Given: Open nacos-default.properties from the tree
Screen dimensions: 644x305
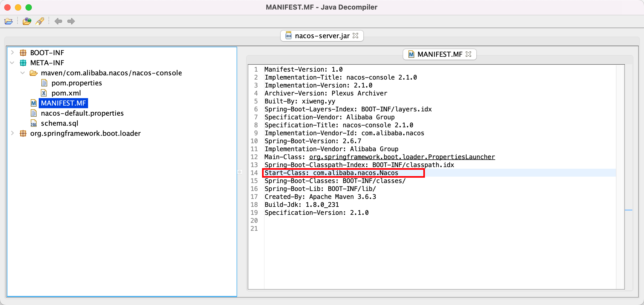Looking at the screenshot, I should pyautogui.click(x=82, y=113).
